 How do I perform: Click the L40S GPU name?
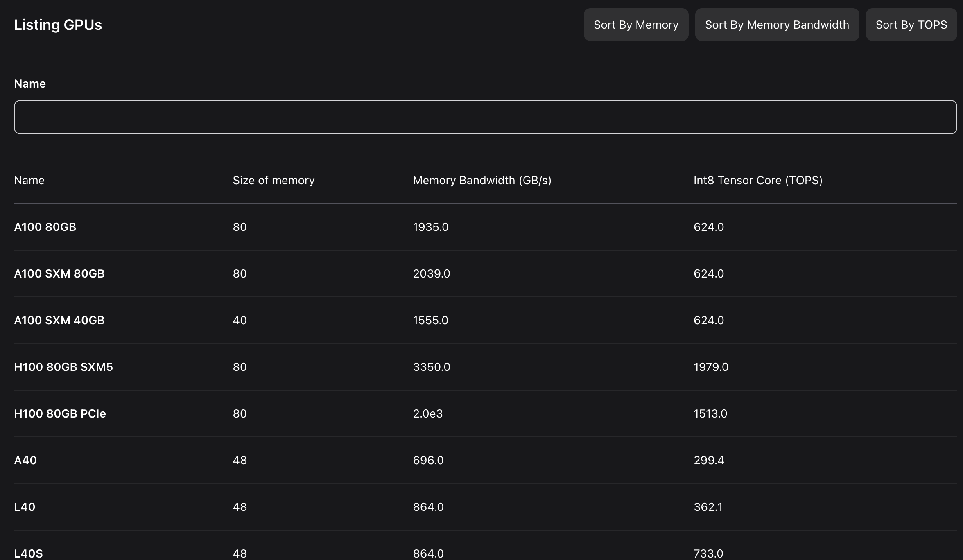coord(28,553)
